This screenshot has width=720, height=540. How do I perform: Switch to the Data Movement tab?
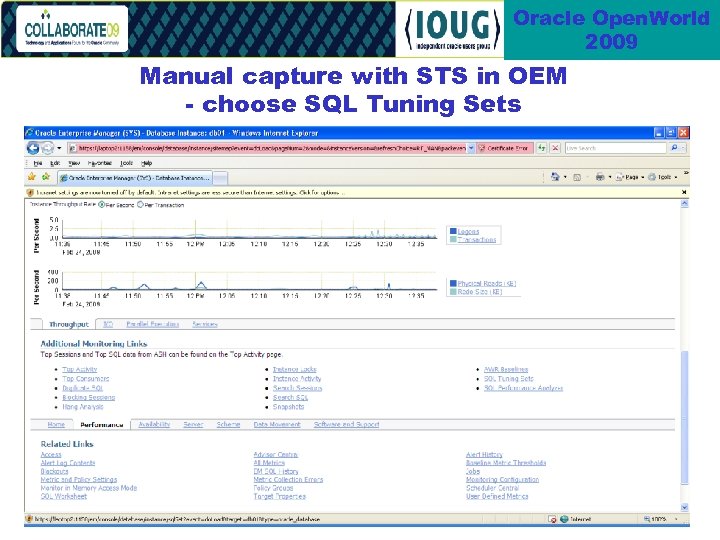pos(277,424)
